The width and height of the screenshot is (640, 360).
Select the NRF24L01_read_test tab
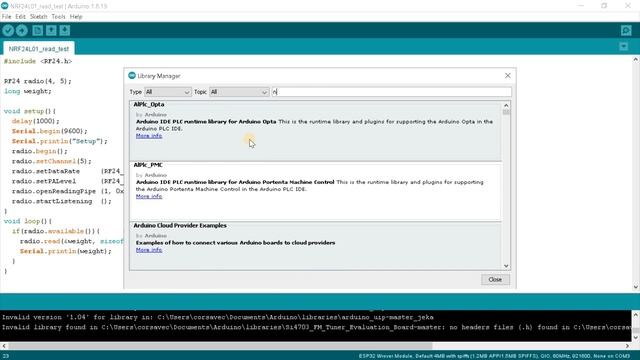[x=39, y=49]
